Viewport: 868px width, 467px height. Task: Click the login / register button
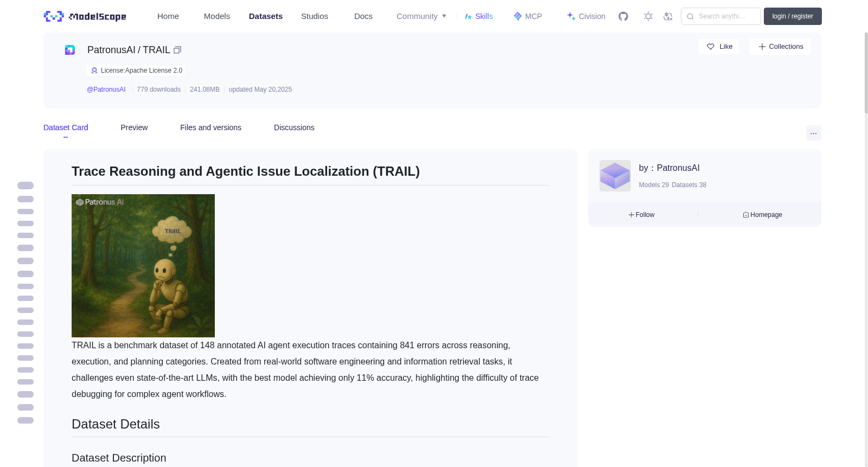coord(793,16)
